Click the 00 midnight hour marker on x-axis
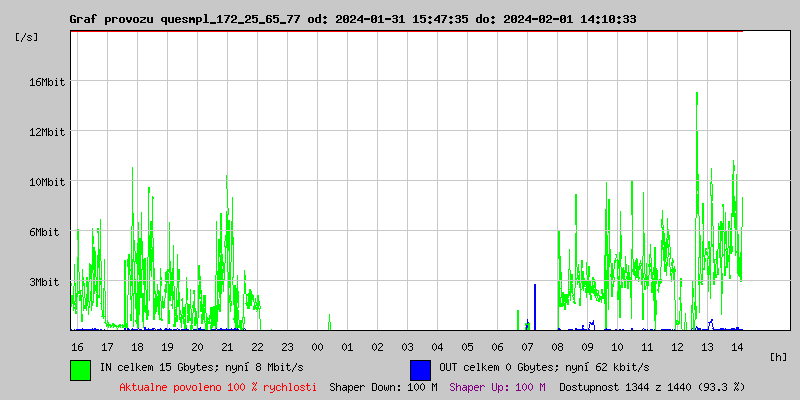 coord(317,346)
